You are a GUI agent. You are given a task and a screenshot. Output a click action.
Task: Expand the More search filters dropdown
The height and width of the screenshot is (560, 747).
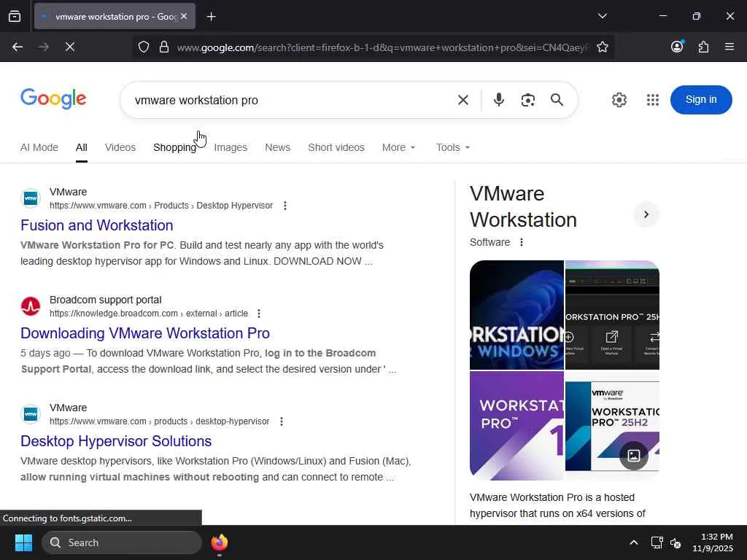[x=398, y=147]
